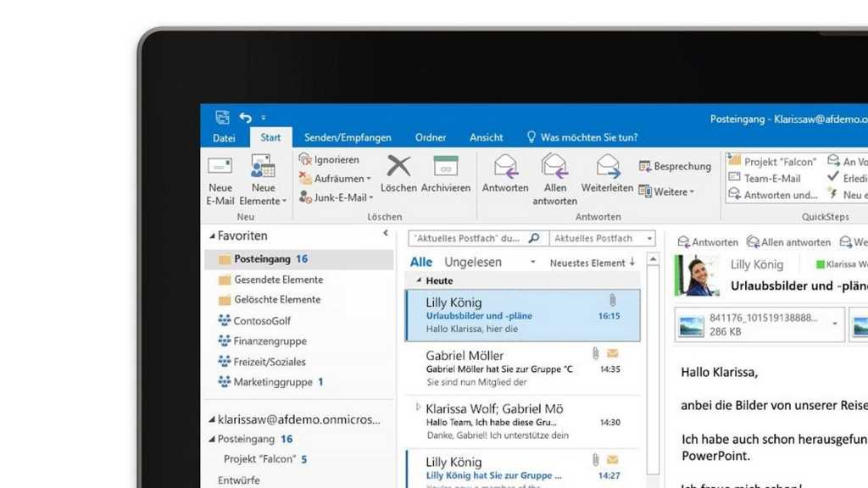868x488 pixels.
Task: Click the Löschen X icon
Action: point(398,166)
